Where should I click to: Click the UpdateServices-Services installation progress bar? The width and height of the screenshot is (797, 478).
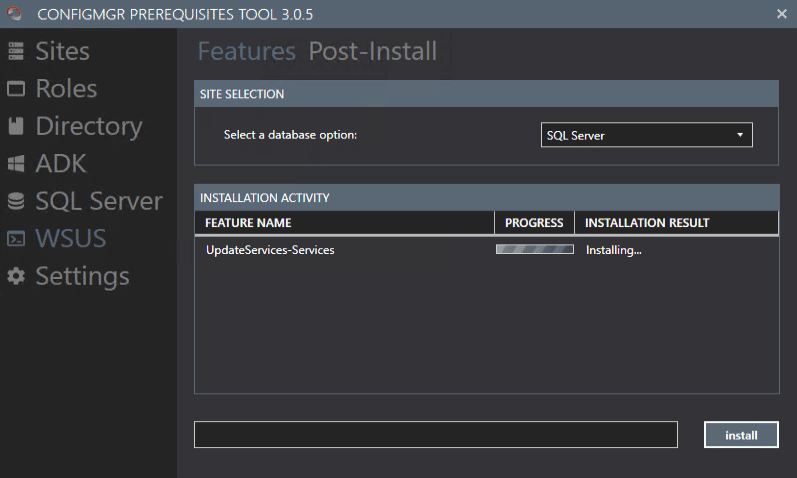pos(534,250)
